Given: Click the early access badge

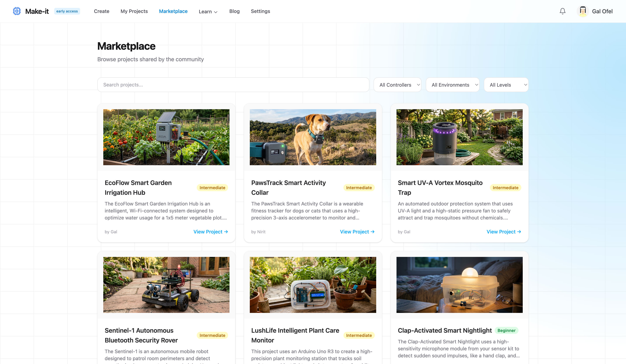Looking at the screenshot, I should tap(67, 11).
